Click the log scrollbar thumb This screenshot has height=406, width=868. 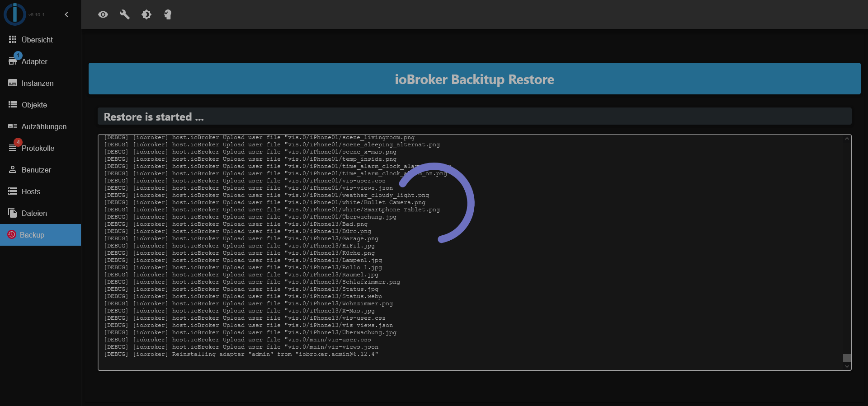(847, 358)
